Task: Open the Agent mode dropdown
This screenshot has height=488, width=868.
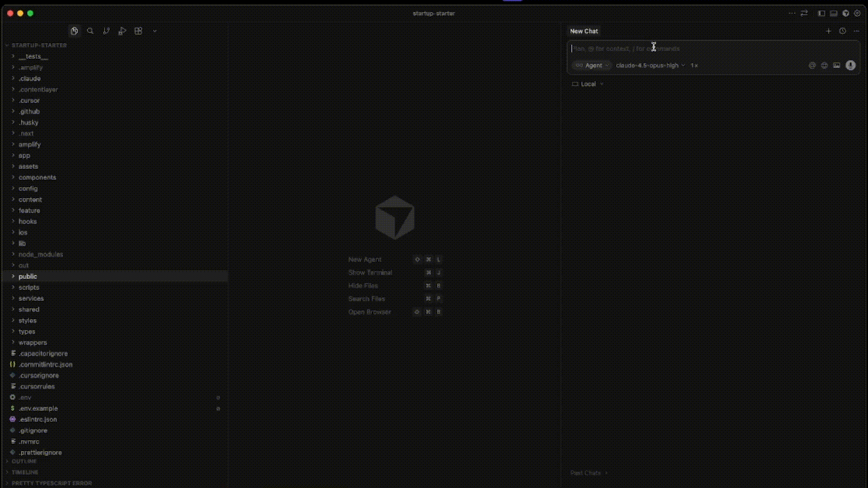Action: coord(591,65)
